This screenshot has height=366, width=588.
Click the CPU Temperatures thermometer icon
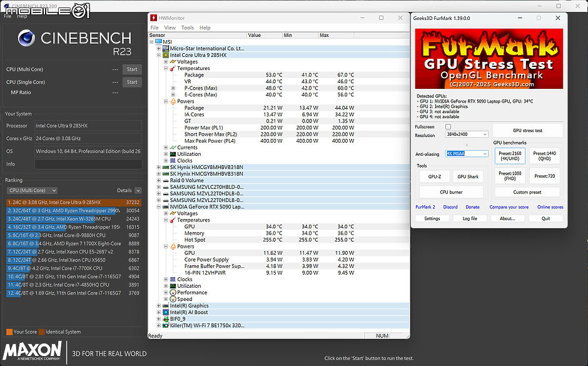click(173, 68)
